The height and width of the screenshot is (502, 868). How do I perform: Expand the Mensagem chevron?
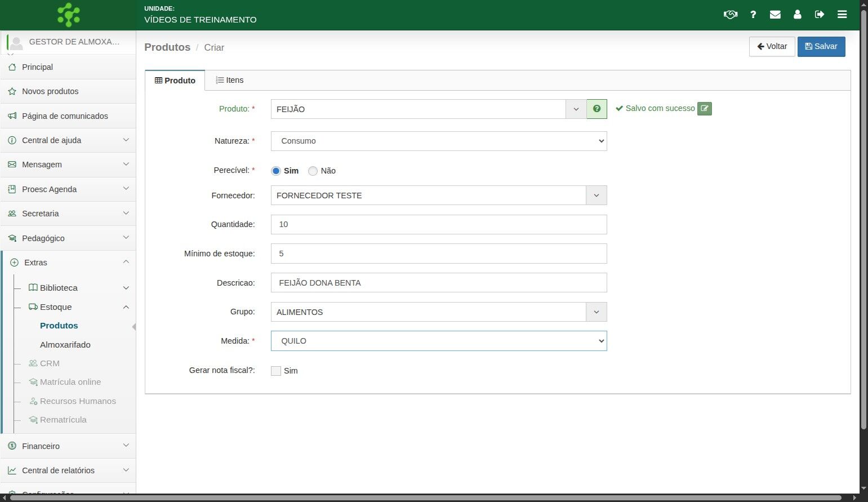pos(126,165)
